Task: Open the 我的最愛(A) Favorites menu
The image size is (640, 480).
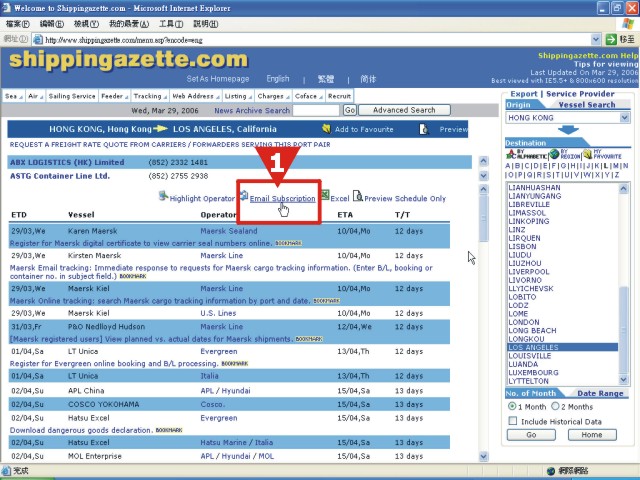Action: point(129,24)
